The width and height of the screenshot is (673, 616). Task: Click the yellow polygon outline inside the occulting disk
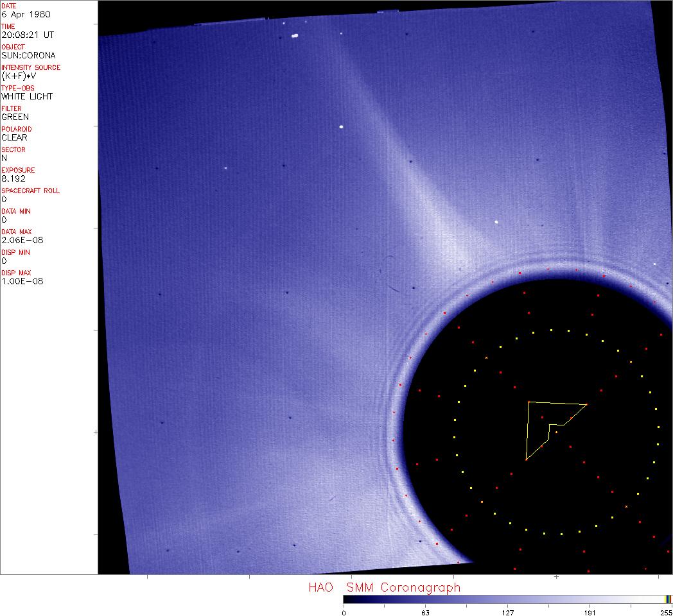tap(527, 430)
